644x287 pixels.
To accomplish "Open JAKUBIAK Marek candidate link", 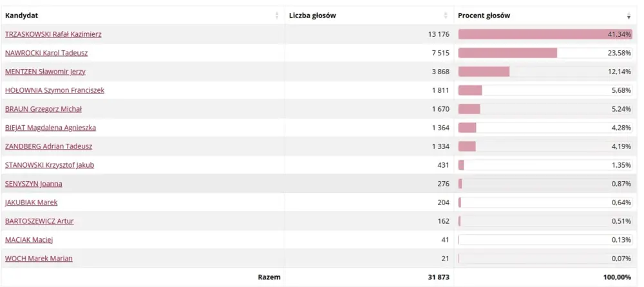I will click(x=31, y=203).
